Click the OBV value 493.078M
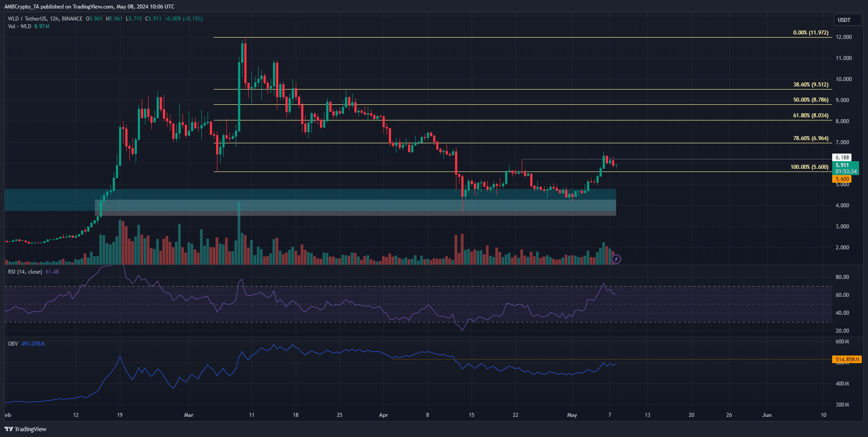Viewport: 868px width, 437px height. [x=33, y=344]
